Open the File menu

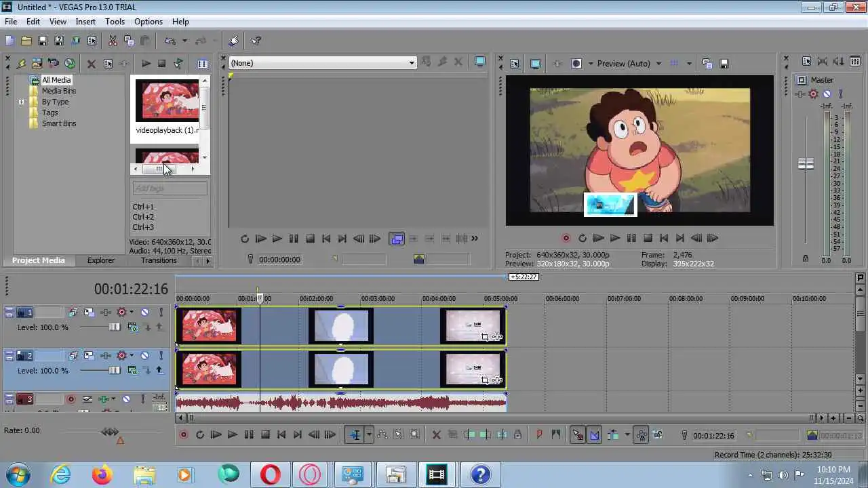[11, 22]
